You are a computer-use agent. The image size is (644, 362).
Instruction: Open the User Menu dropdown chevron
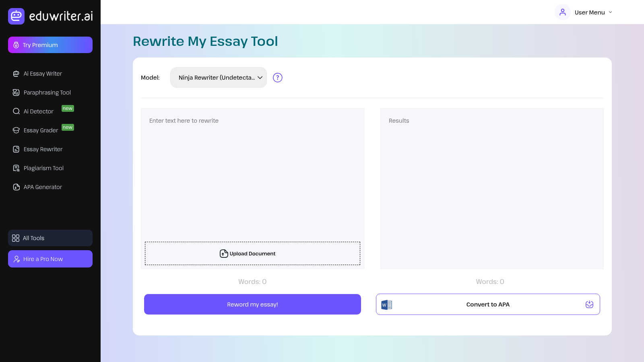click(610, 12)
